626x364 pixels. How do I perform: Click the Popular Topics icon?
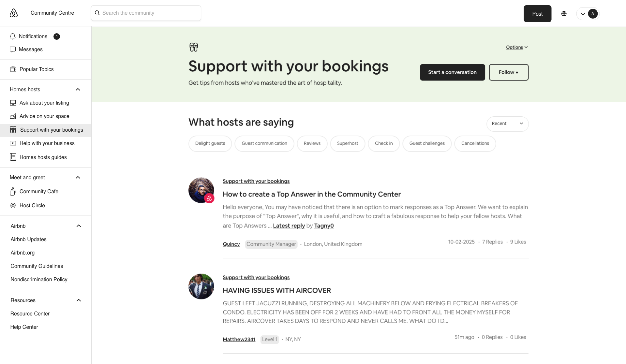click(13, 69)
